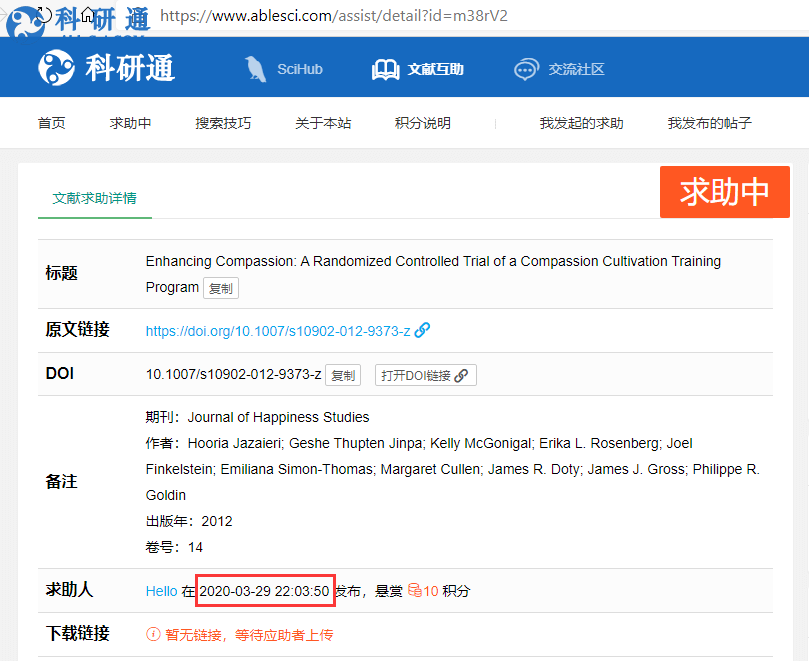Viewport: 809px width, 661px height.
Task: Open the doi.org original article link
Action: coord(278,330)
